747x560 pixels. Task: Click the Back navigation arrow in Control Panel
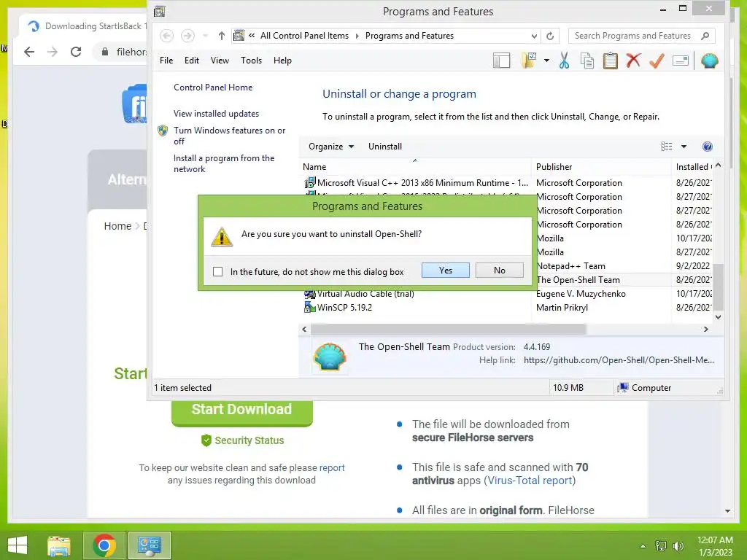pyautogui.click(x=166, y=36)
